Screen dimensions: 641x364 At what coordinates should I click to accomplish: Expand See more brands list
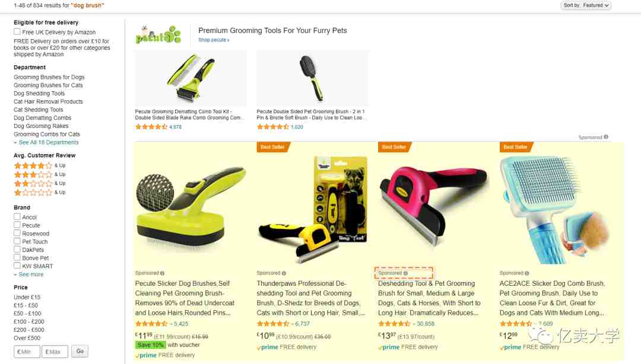click(28, 274)
